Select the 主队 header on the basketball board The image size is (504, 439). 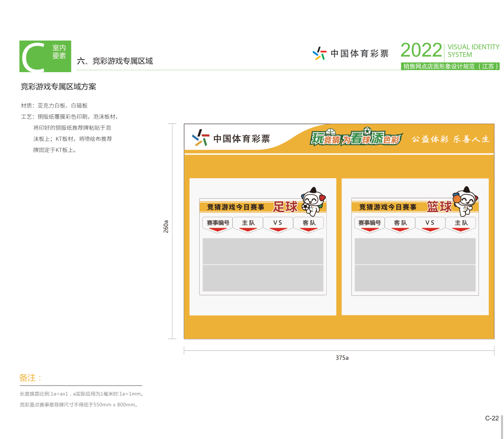pyautogui.click(x=461, y=222)
